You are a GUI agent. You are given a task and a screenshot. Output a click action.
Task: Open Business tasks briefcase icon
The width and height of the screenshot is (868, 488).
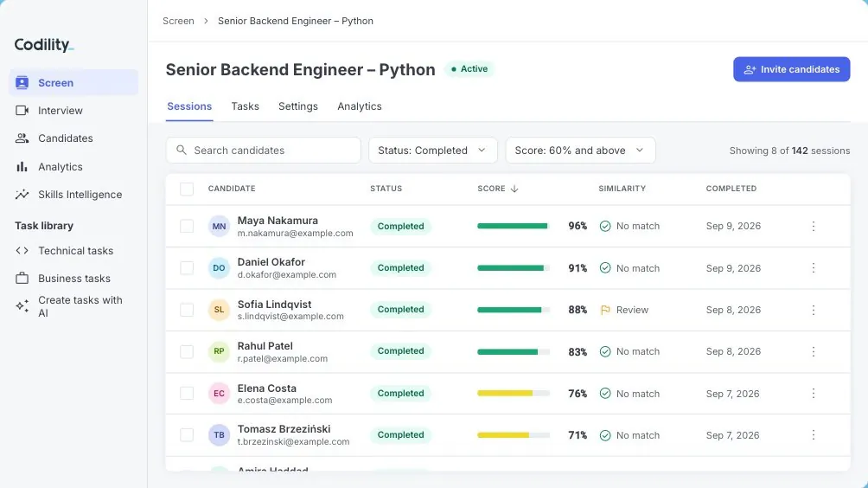[x=22, y=278]
